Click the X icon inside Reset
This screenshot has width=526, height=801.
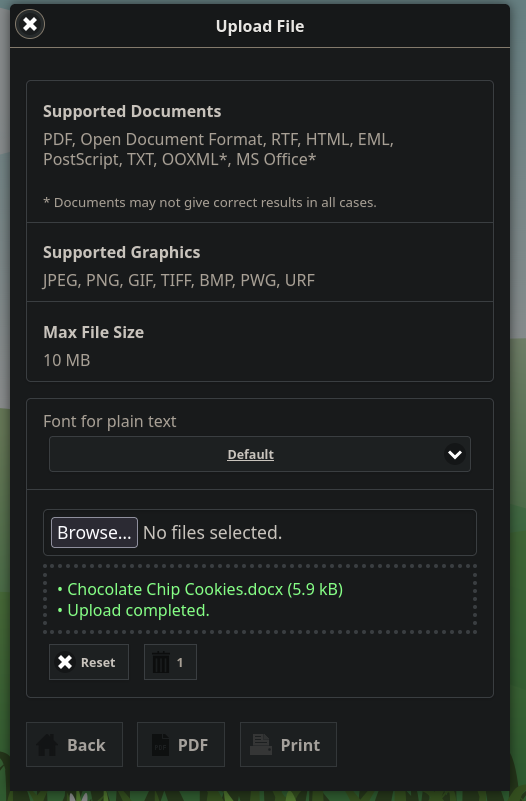pos(65,662)
